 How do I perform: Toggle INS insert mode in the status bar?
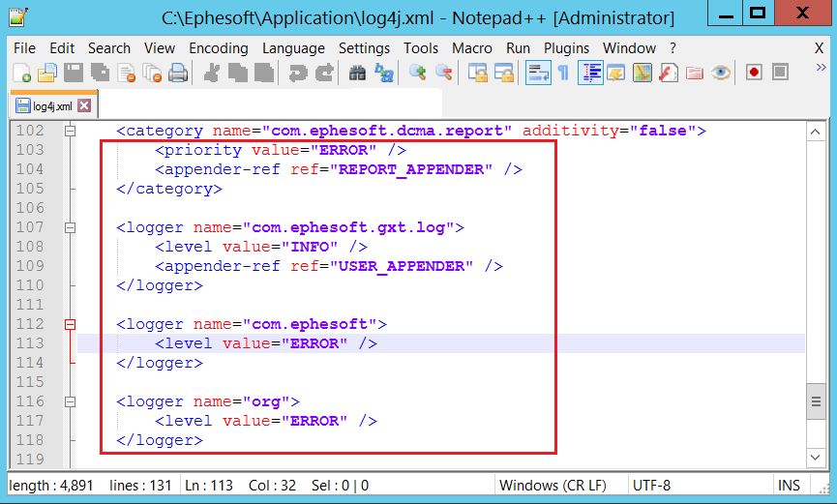[789, 486]
